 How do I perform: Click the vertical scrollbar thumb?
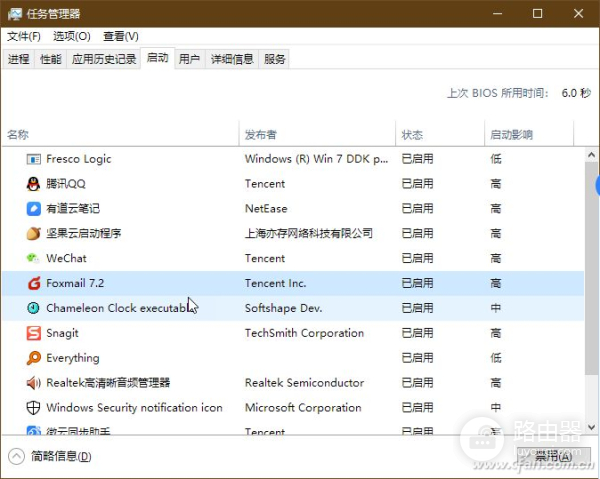pyautogui.click(x=592, y=268)
